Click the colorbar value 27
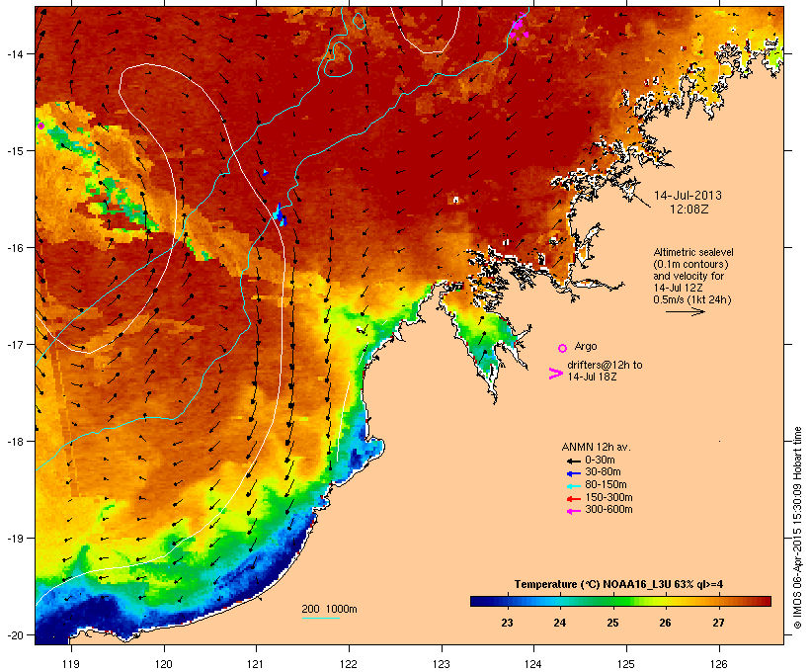Screen dimensions: 810x672 pyautogui.click(x=718, y=623)
